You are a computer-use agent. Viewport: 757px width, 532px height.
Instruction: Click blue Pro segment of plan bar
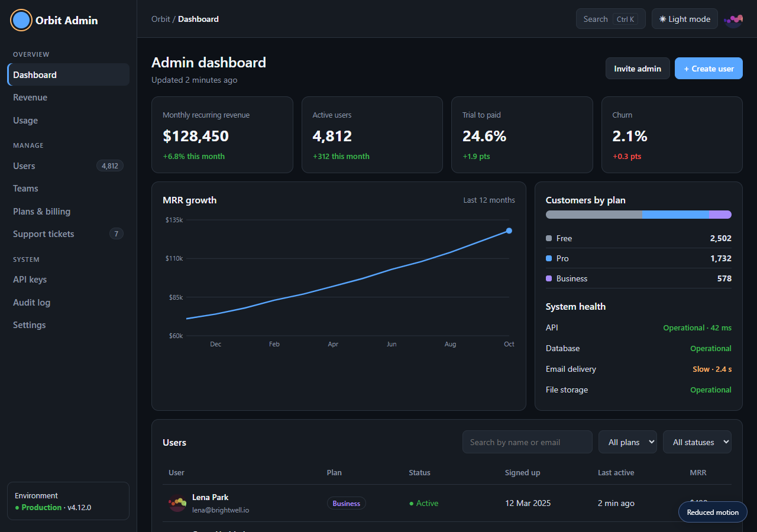pyautogui.click(x=675, y=215)
